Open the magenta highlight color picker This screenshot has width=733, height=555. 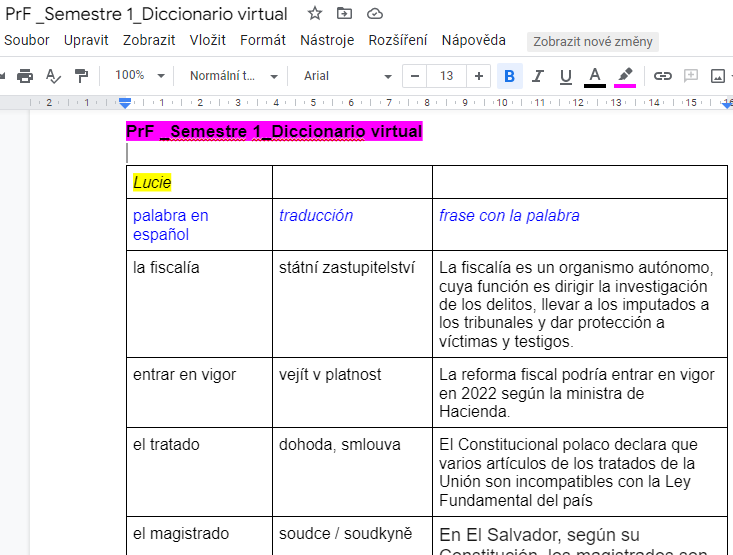[x=625, y=76]
